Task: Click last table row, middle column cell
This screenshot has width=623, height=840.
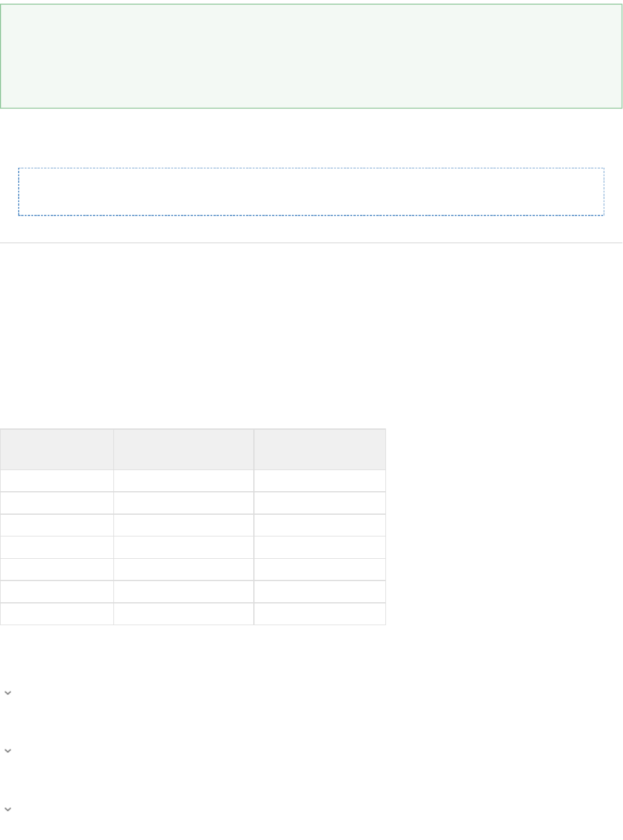Action: (x=183, y=614)
